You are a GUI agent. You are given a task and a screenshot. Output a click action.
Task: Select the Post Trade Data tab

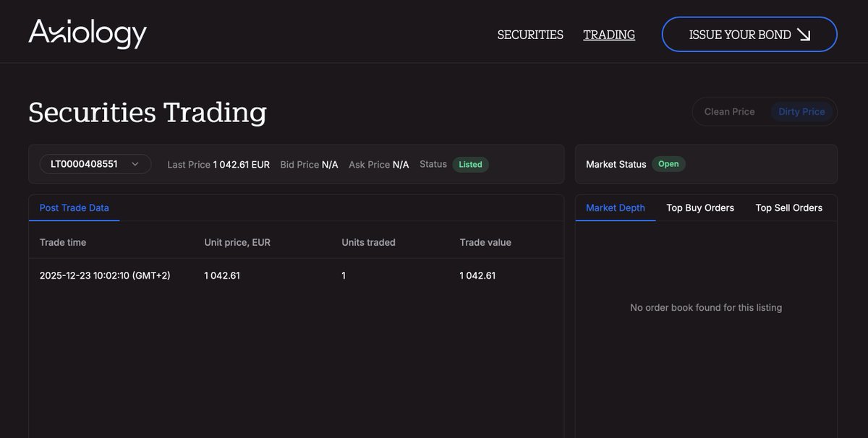pos(75,207)
